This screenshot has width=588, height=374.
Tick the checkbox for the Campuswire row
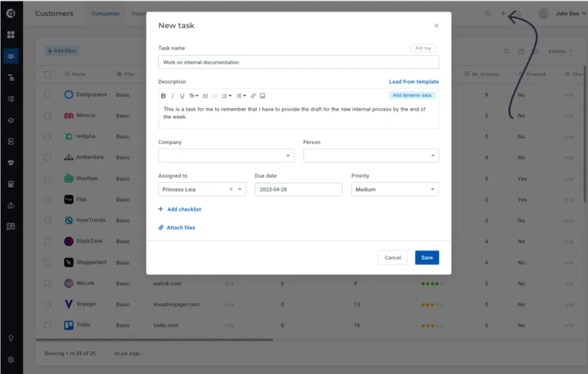pos(48,95)
